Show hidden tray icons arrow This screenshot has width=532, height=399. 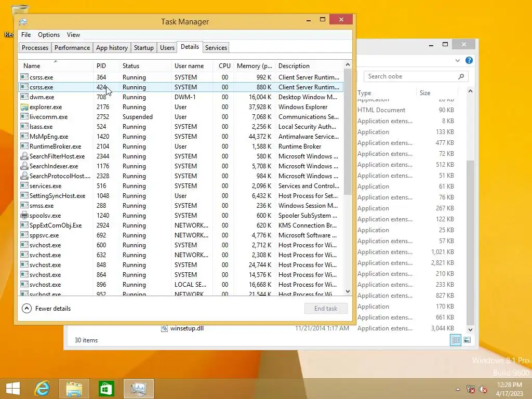coord(458,389)
